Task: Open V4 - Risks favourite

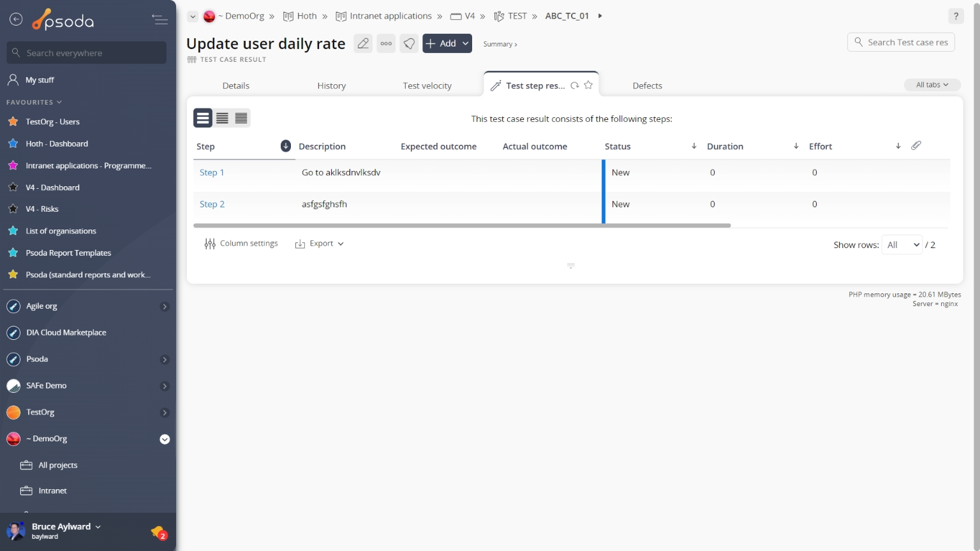Action: (x=41, y=209)
